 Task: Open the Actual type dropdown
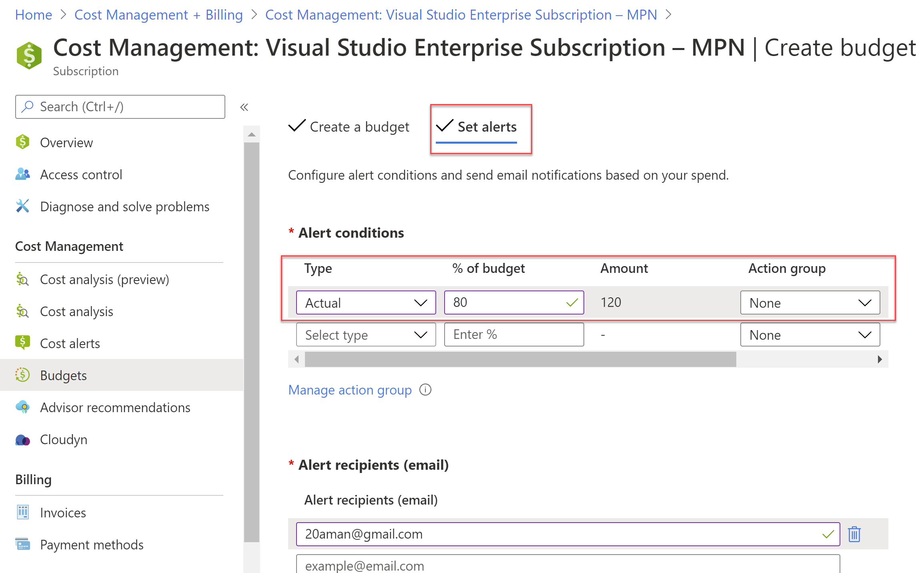(x=366, y=303)
